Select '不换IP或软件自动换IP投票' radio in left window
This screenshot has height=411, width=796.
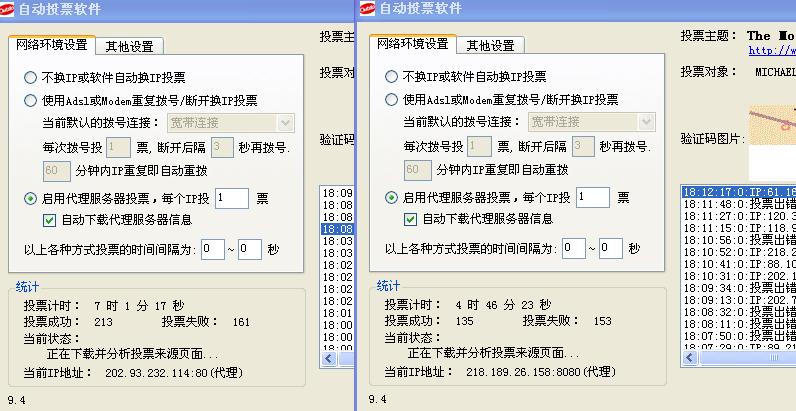click(31, 77)
